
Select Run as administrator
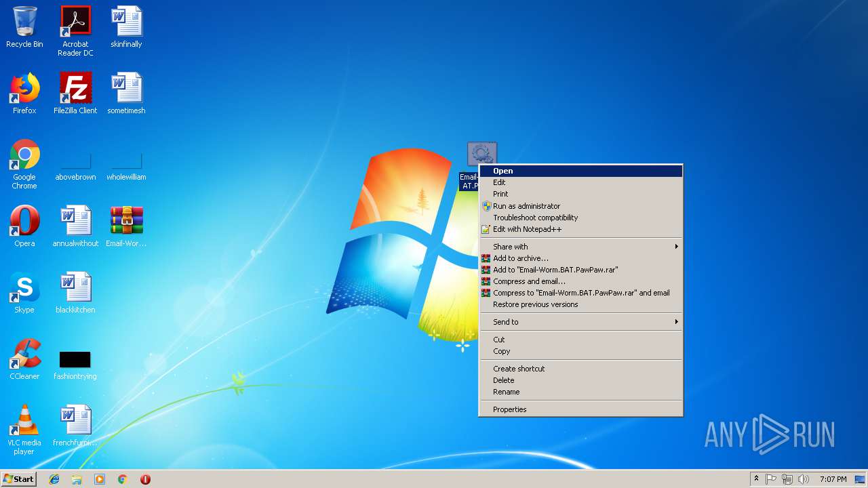pos(581,206)
